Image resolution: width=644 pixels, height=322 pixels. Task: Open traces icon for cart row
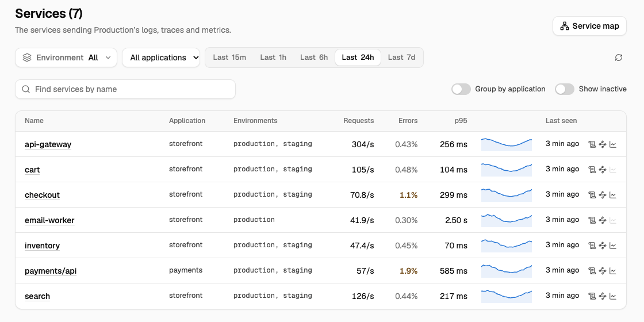tap(603, 169)
